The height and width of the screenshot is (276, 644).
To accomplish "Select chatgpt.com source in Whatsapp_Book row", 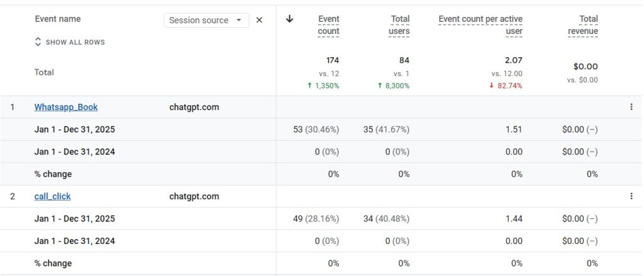I will (x=194, y=107).
